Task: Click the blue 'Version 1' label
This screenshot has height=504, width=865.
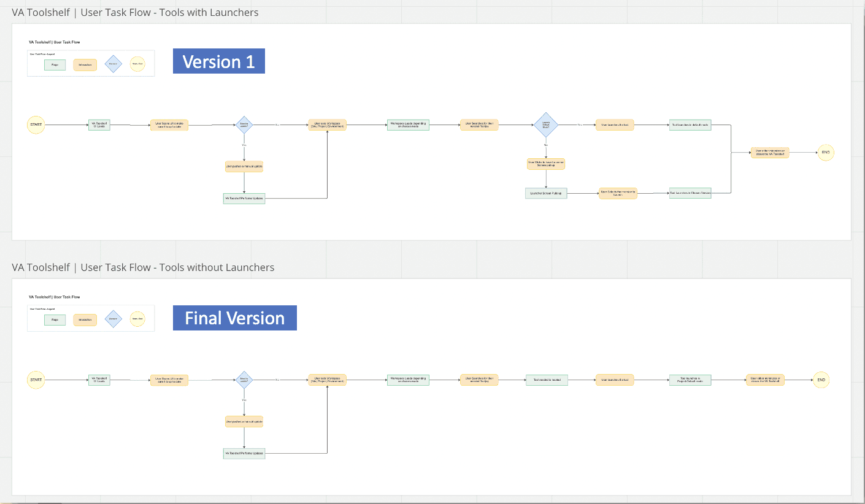Action: pyautogui.click(x=219, y=61)
